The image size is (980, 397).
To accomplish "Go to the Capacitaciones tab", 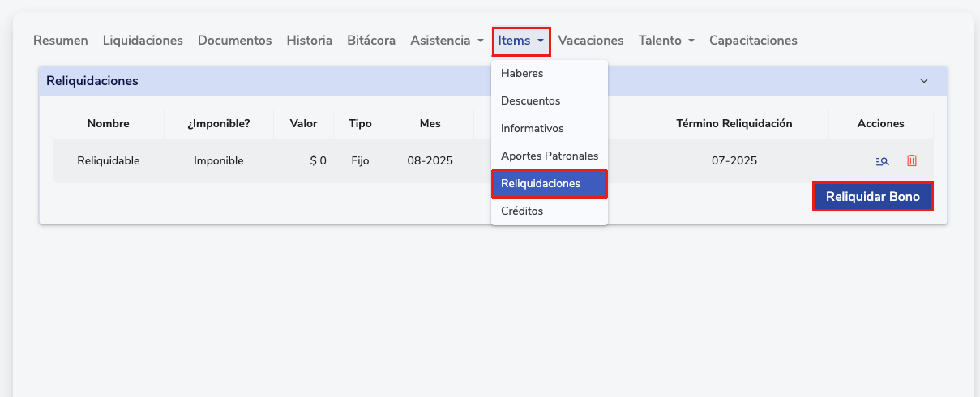I will [x=753, y=41].
